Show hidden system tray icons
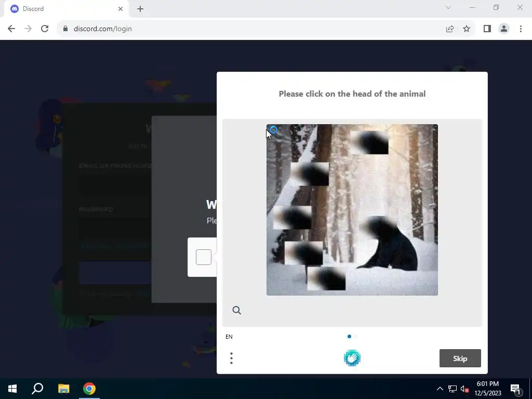 [440, 389]
